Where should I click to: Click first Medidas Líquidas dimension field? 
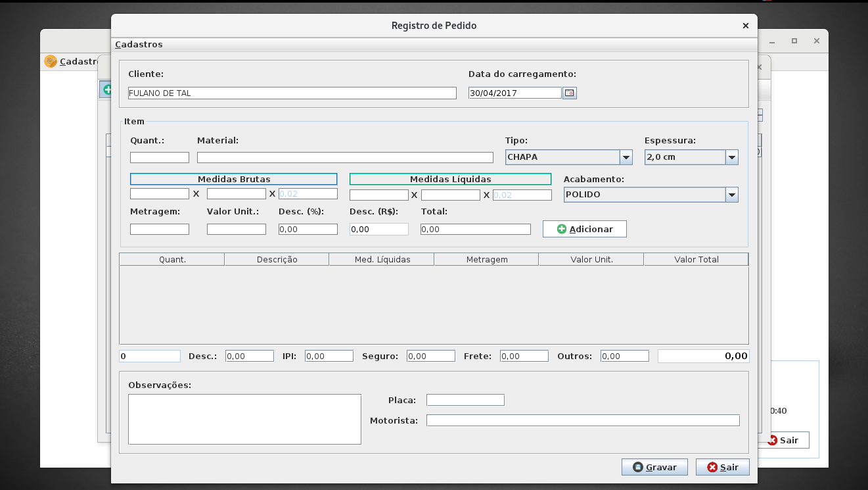click(x=379, y=195)
